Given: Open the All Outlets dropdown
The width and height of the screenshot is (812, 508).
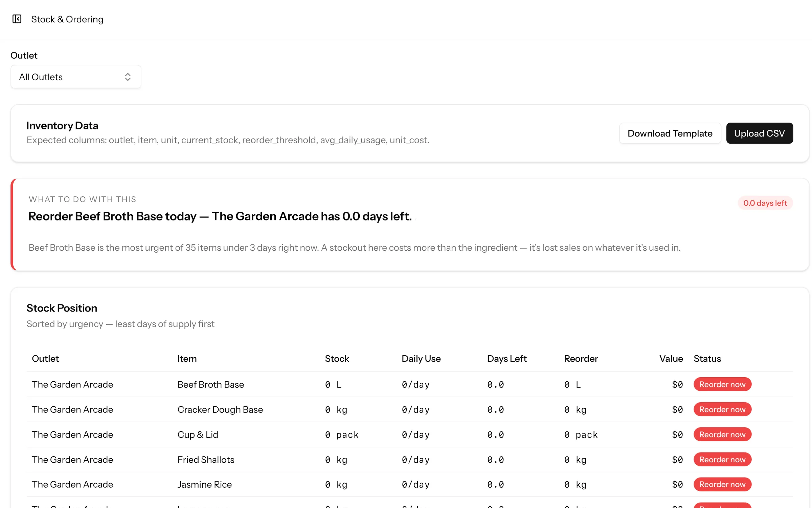Looking at the screenshot, I should [76, 77].
